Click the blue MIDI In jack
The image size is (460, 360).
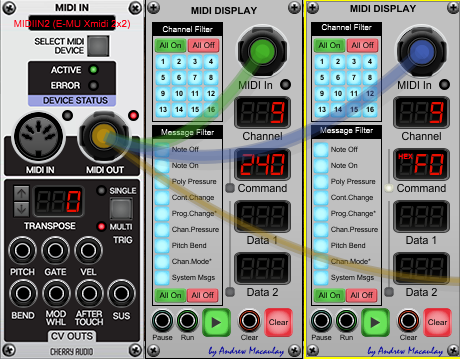tap(421, 51)
